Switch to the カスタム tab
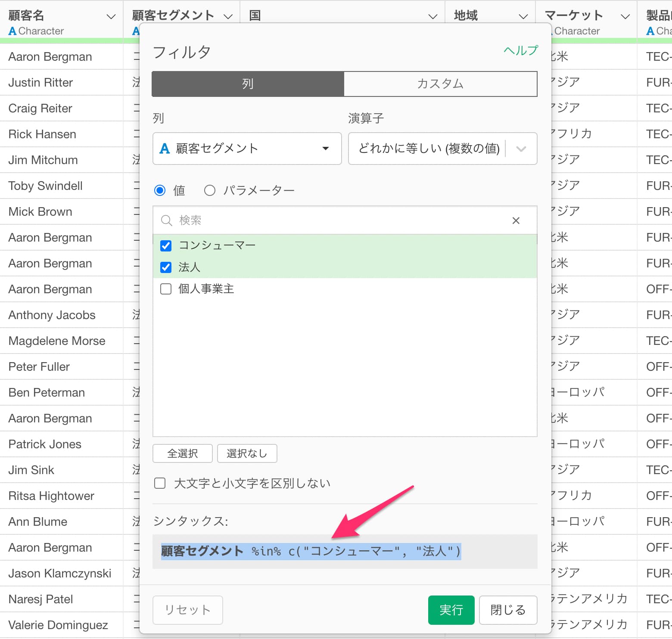Image resolution: width=672 pixels, height=639 pixels. click(440, 84)
